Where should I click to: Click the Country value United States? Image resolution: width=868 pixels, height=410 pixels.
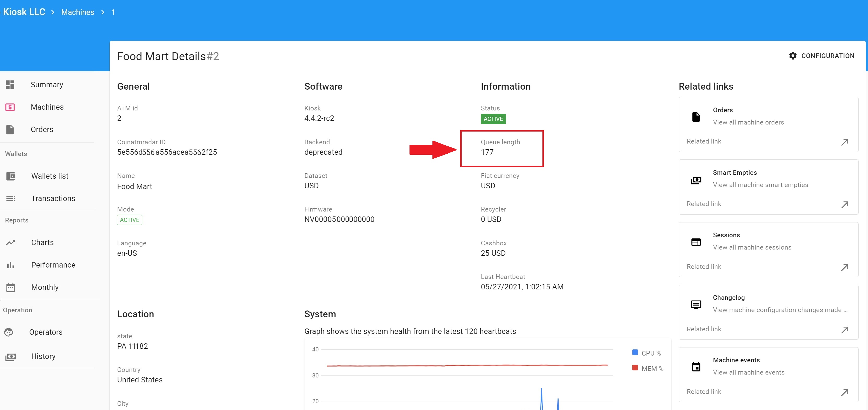tap(140, 380)
